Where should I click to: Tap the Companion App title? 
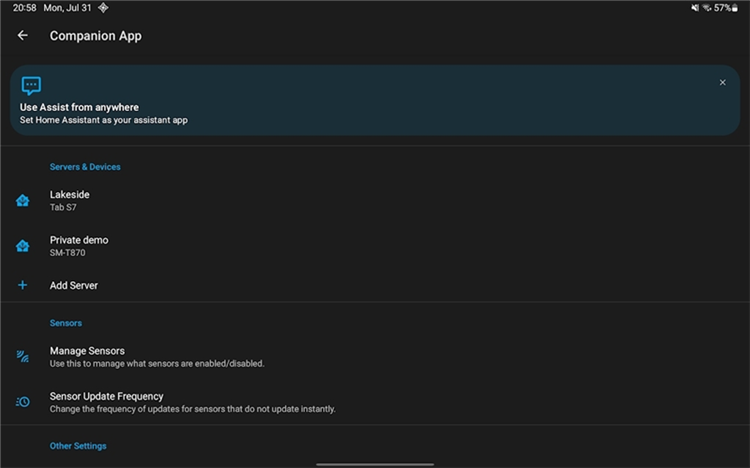coord(96,36)
